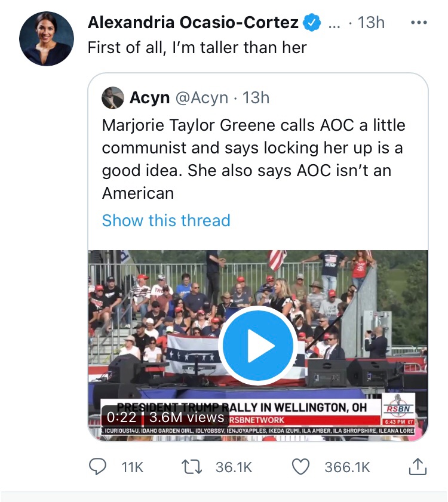Click the blue verified badge
This screenshot has width=448, height=502.
point(312,23)
